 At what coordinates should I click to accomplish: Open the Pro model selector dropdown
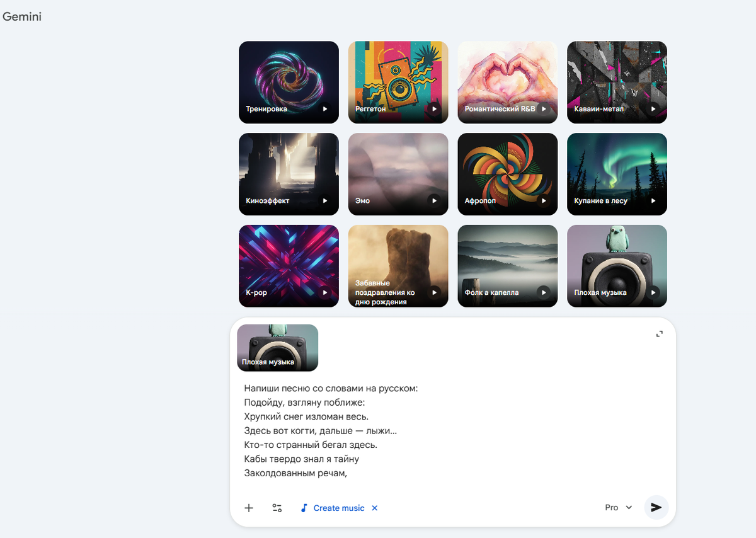pyautogui.click(x=617, y=507)
